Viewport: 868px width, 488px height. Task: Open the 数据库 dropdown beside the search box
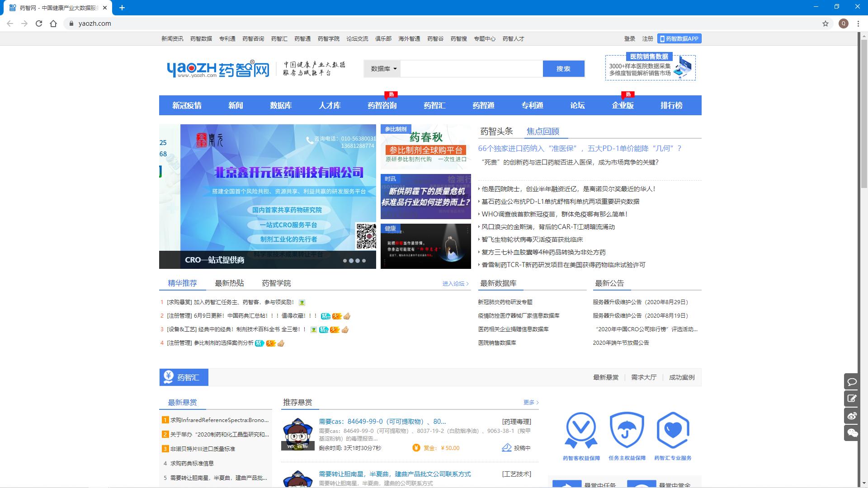point(382,69)
